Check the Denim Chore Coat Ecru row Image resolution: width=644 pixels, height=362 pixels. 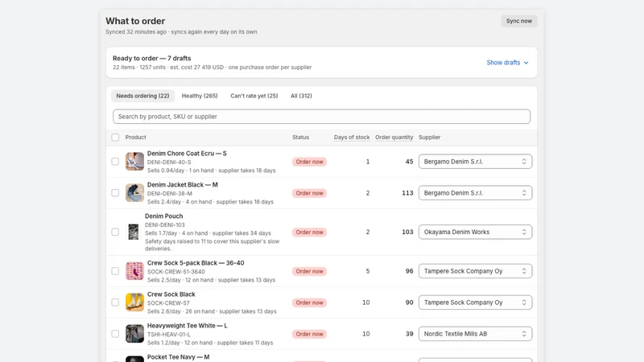pyautogui.click(x=115, y=162)
